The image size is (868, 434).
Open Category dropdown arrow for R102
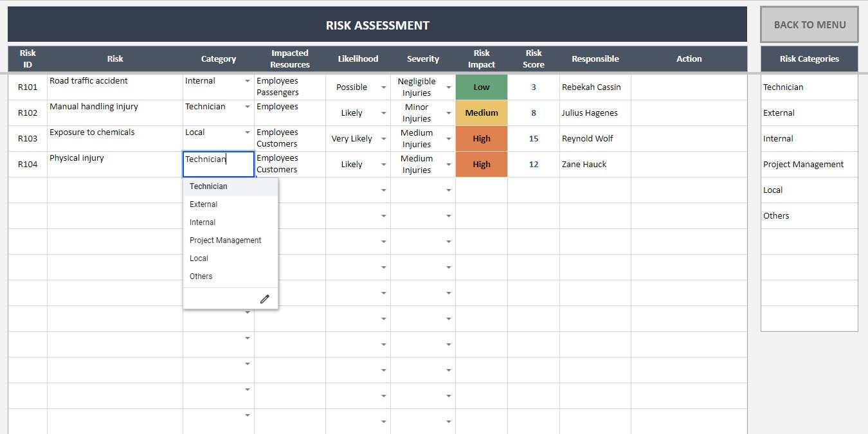pos(248,107)
